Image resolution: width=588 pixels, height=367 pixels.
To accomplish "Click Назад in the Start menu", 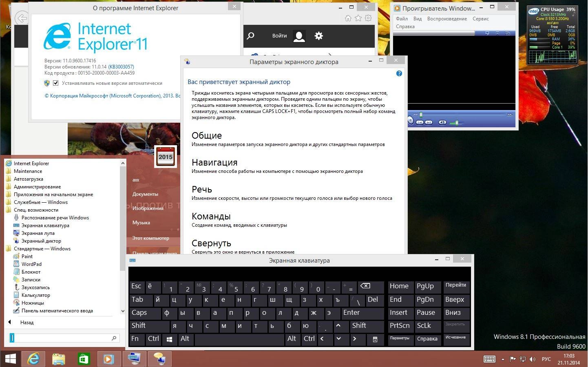I will (x=27, y=323).
